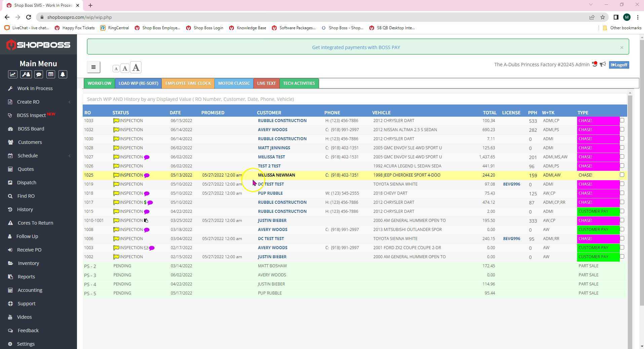Click the Logoff button
Viewport: 644px width, 349px height.
619,65
